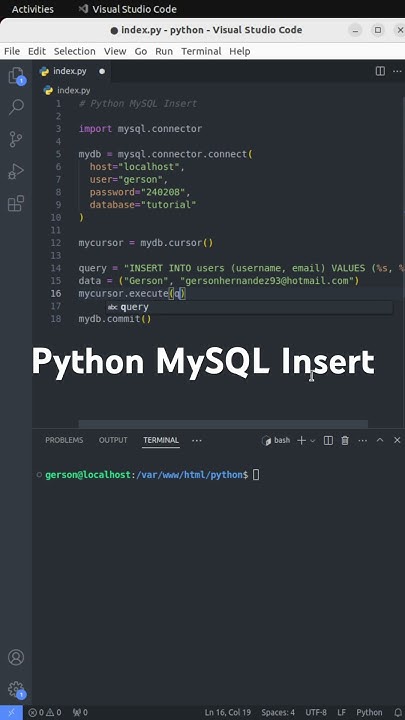Click line number 18 in the gutter

coord(56,319)
